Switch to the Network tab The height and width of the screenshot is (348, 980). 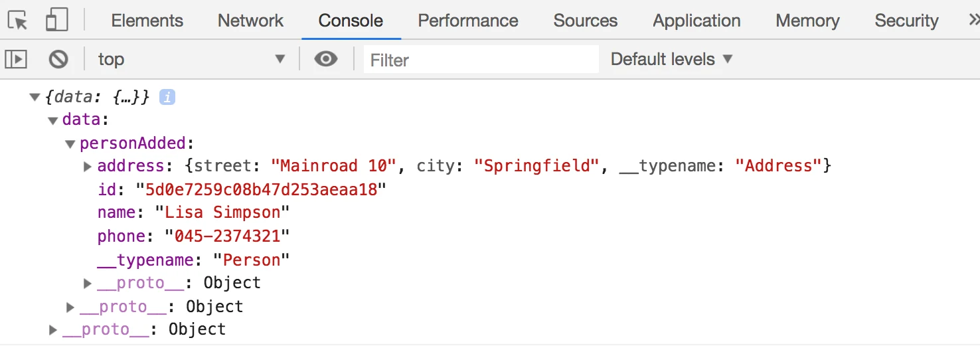[x=250, y=21]
